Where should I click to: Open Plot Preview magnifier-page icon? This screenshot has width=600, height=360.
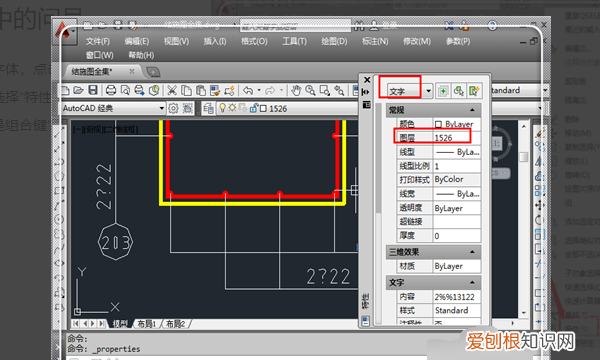pos(125,91)
